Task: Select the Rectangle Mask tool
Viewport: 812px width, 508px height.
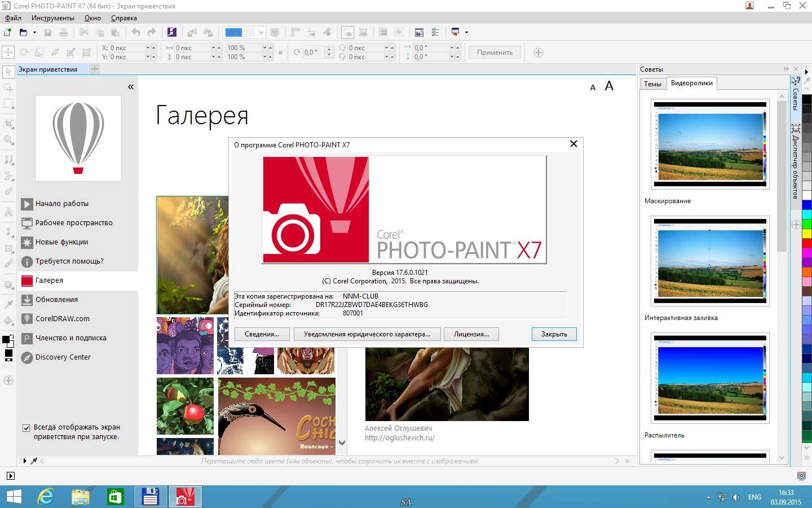Action: pos(8,104)
